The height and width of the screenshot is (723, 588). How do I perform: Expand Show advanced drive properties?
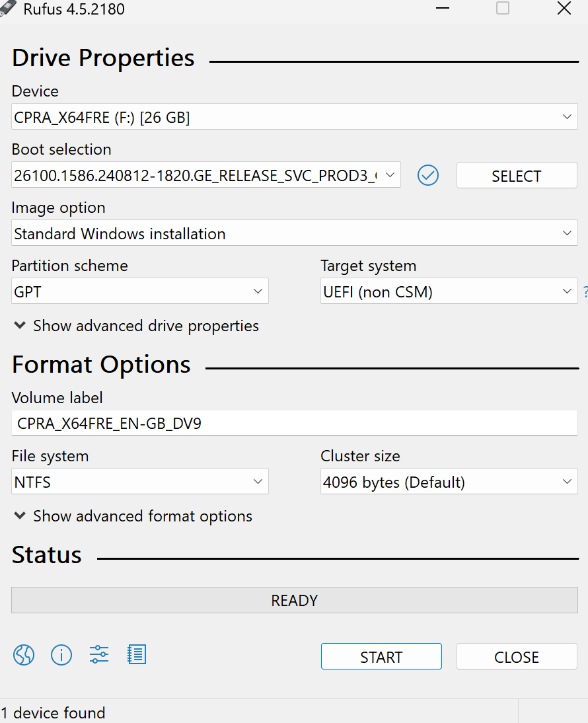click(x=136, y=326)
